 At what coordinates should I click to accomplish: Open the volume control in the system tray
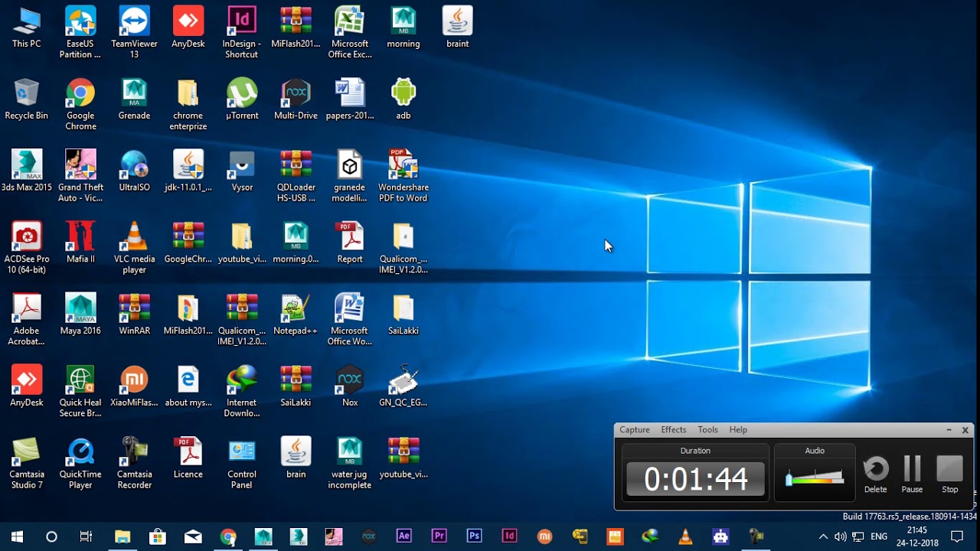(x=841, y=536)
